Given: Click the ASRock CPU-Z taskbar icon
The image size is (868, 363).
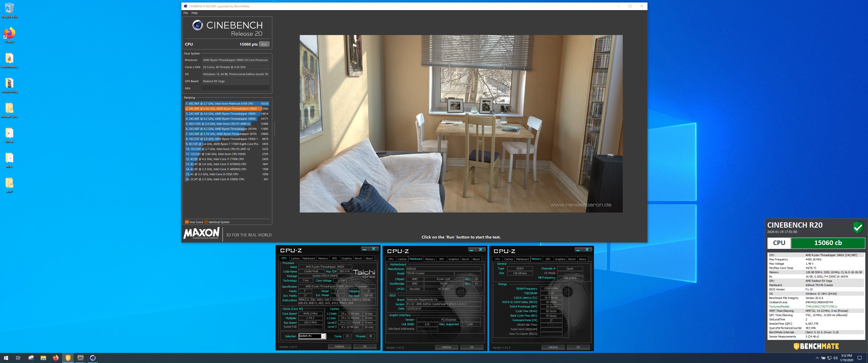Looking at the screenshot, I should [80, 358].
